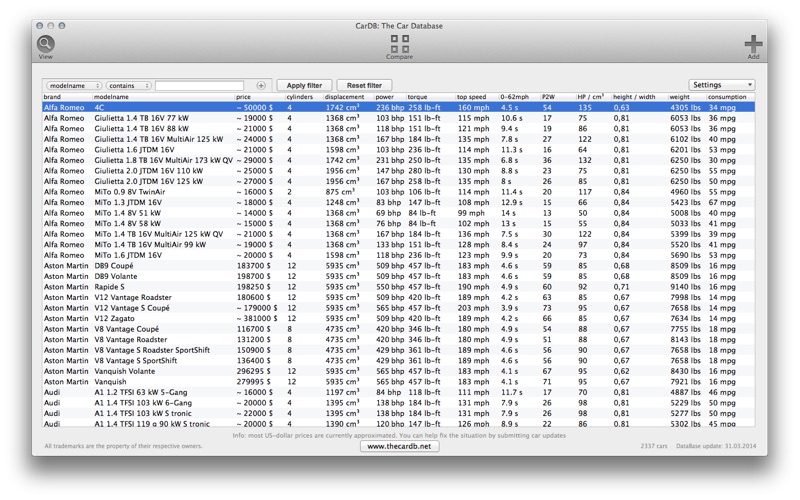Select V8 Vantage S SportShift row
This screenshot has width=800, height=500.
pos(398,361)
